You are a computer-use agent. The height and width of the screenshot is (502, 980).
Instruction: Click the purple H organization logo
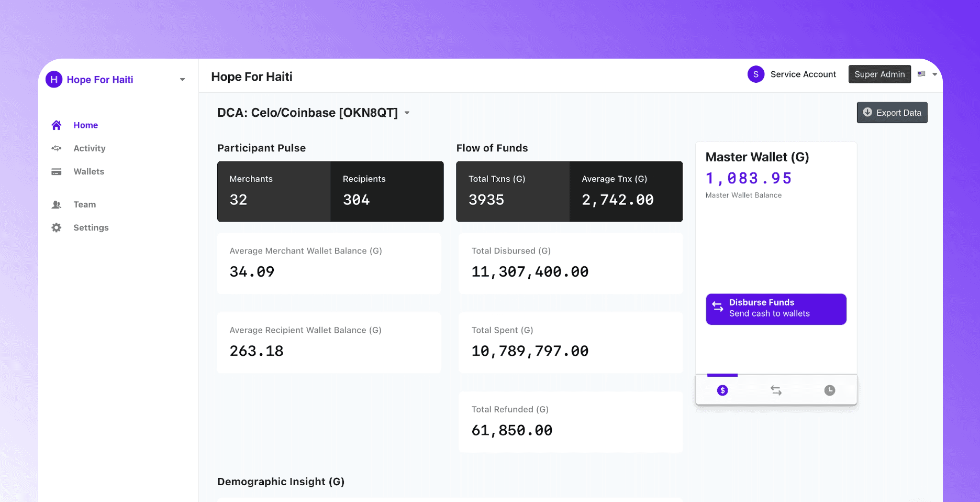tap(54, 80)
